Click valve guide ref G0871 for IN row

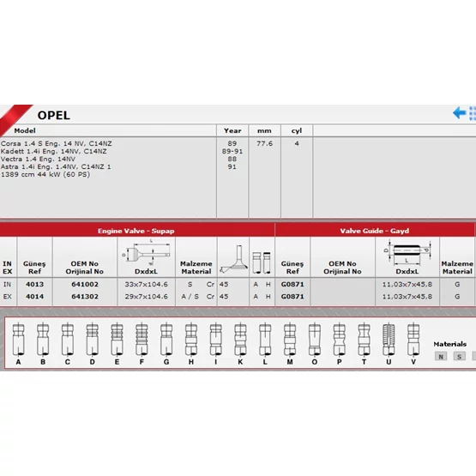[292, 285]
